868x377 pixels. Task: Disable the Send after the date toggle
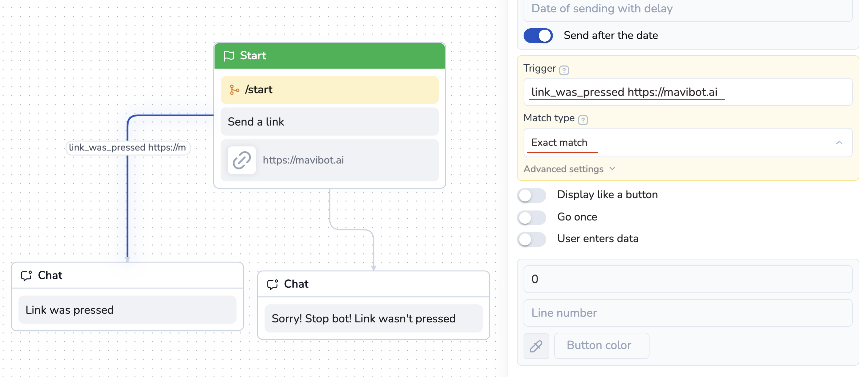(538, 35)
